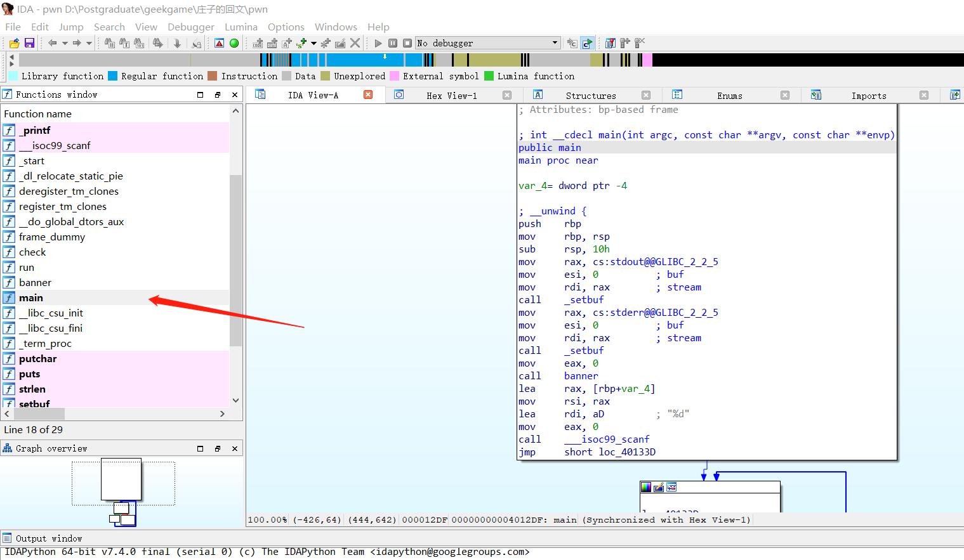Viewport: 964px width, 560px height.
Task: Open the Jump menu
Action: (71, 27)
